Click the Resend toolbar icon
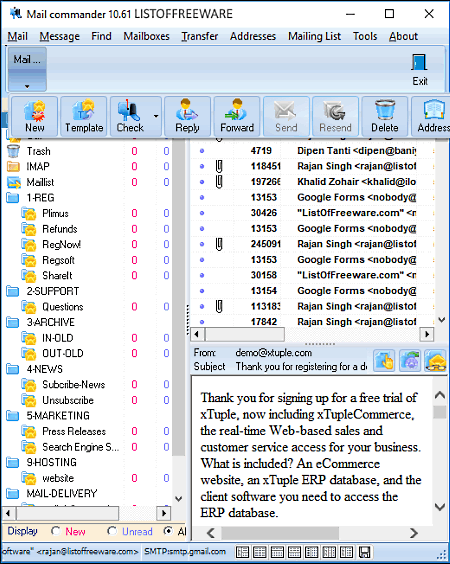 click(335, 116)
